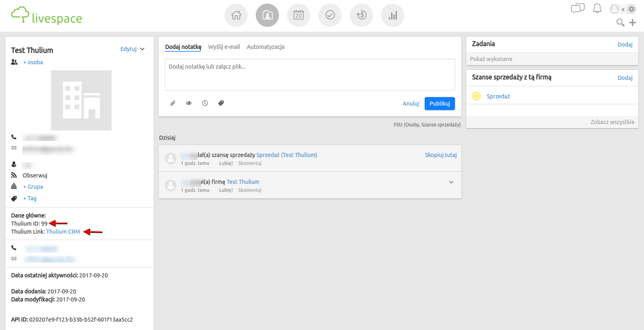Click the Test Thulium company title
644x330 pixels.
click(32, 50)
